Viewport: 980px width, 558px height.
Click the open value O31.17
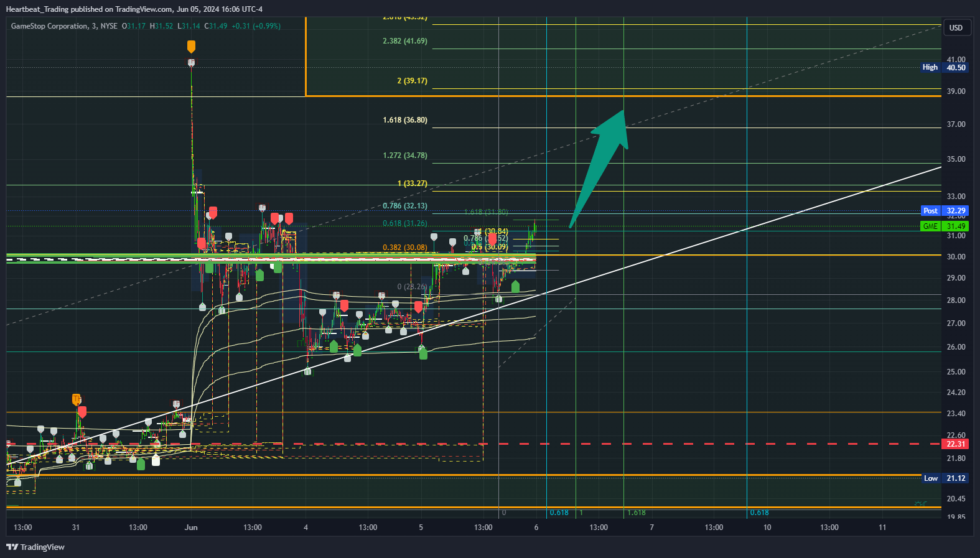point(134,26)
